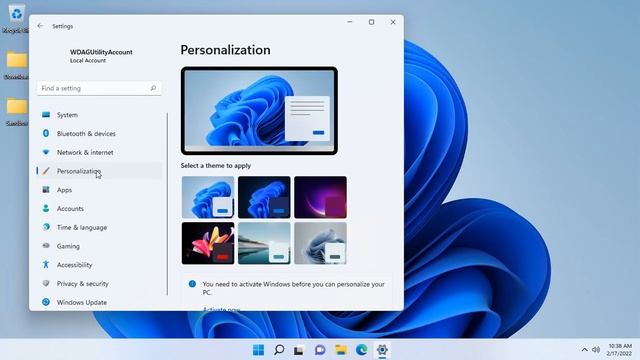Open the Recycle Bin desktop icon
The width and height of the screenshot is (640, 360).
click(x=16, y=18)
